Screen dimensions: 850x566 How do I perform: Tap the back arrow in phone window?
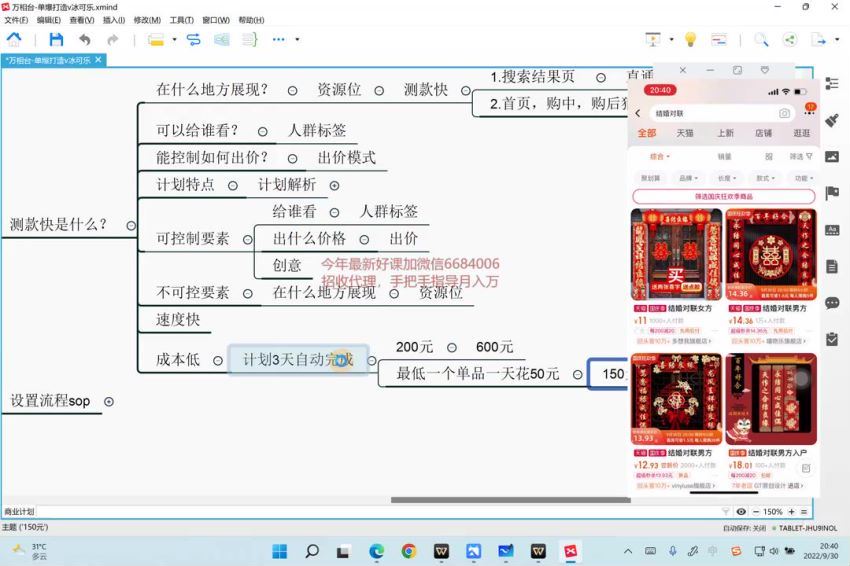point(638,113)
